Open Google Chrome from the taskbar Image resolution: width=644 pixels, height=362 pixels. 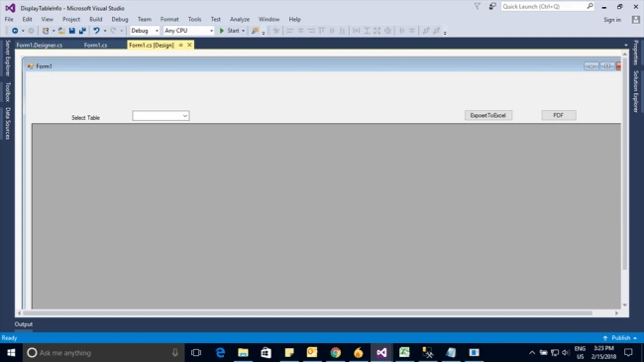coord(336,352)
